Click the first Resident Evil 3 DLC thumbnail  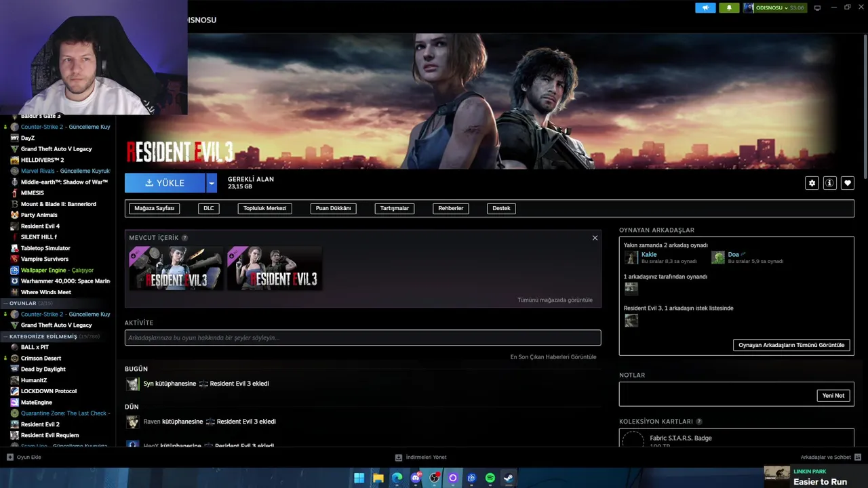click(x=176, y=268)
